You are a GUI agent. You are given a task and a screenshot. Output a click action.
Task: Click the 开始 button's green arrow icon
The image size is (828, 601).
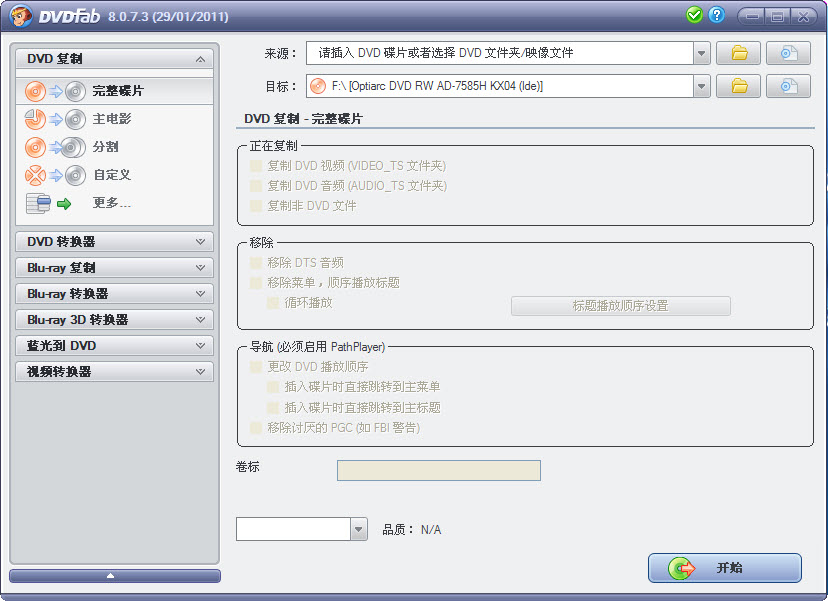tap(682, 568)
